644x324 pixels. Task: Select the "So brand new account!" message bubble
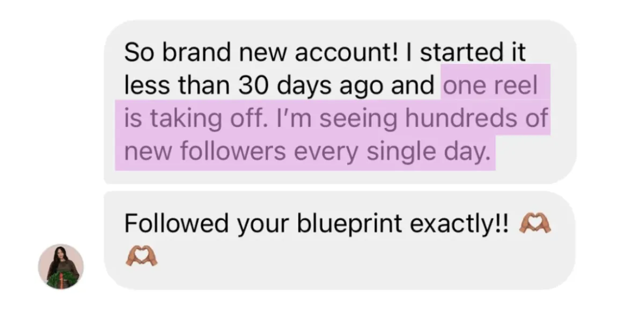tap(340, 102)
